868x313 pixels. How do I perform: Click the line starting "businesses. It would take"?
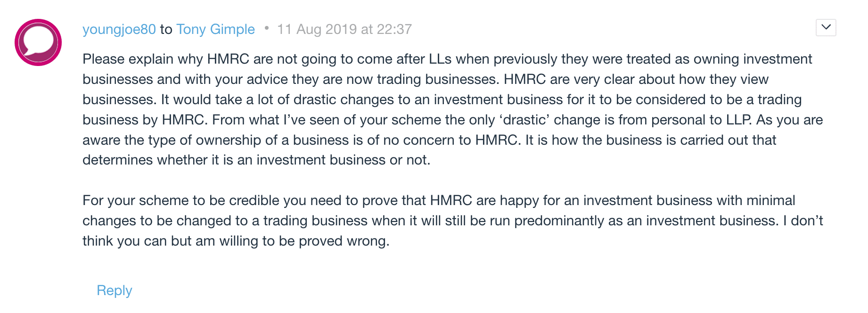click(x=442, y=99)
